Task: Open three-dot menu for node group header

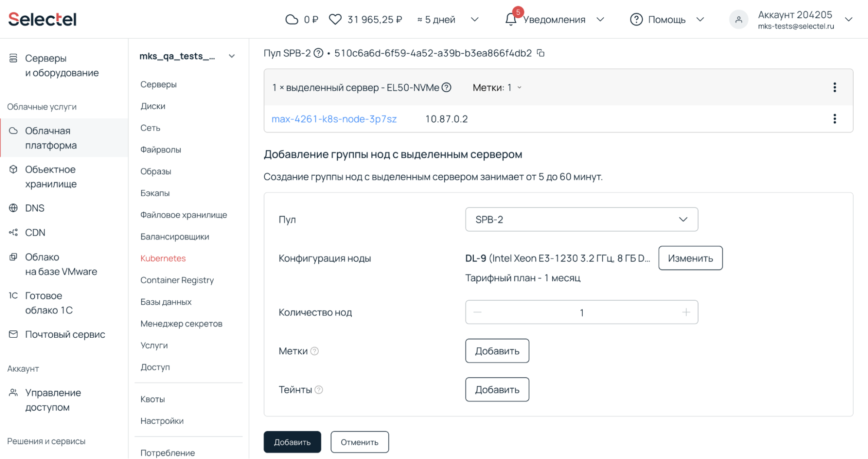Action: 835,87
